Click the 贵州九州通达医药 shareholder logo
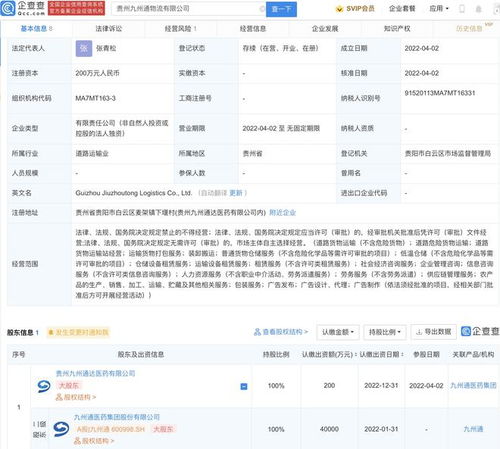Viewport: 500px width, 449px height. point(44,386)
